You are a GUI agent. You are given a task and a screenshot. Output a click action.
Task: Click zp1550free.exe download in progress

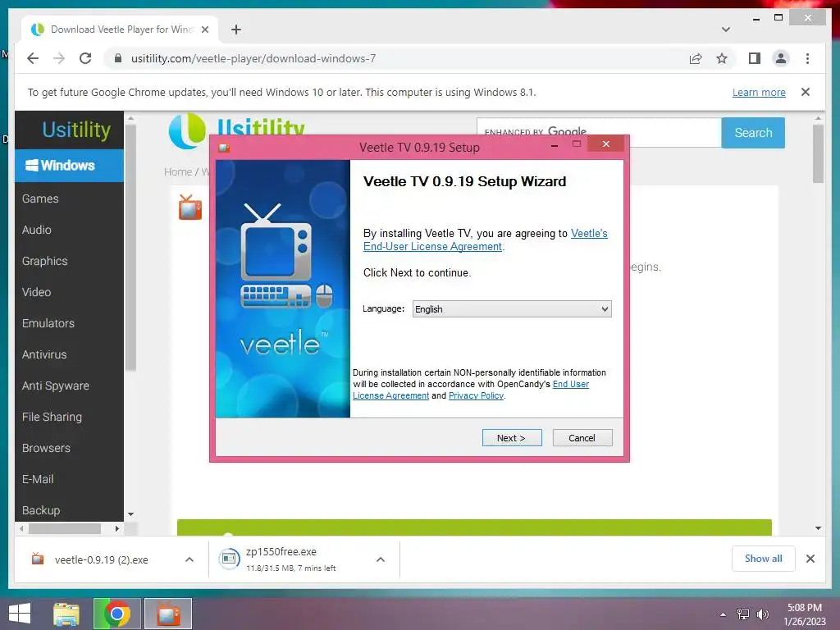pyautogui.click(x=291, y=559)
